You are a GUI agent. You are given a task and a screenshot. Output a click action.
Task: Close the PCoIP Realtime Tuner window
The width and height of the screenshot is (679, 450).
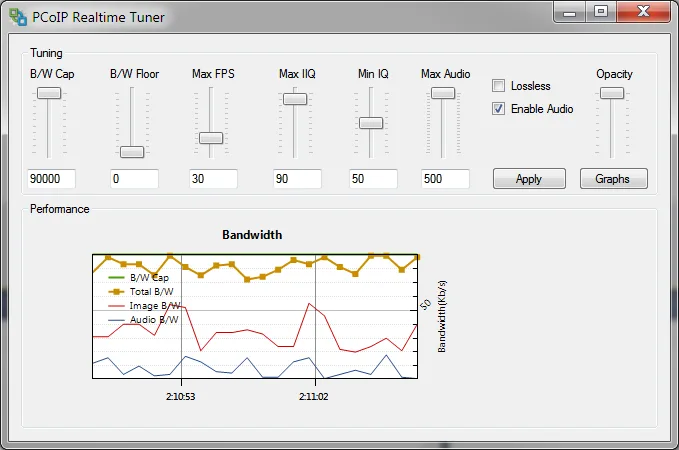tap(643, 12)
